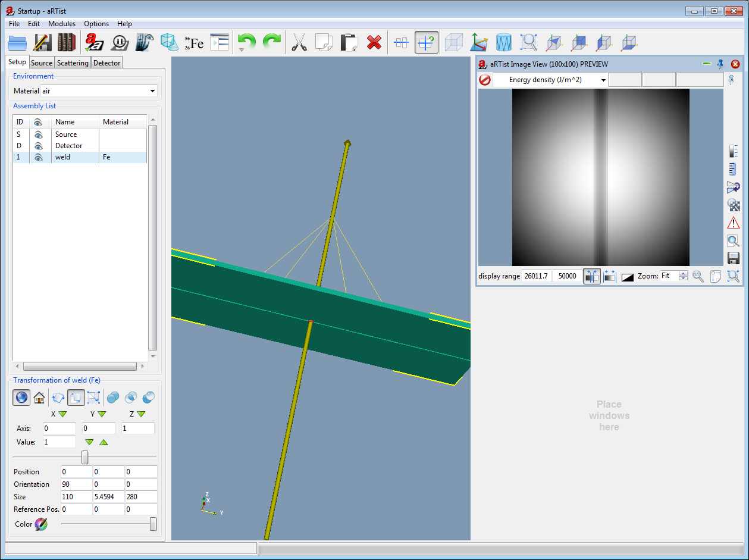Open the Energy density dropdown
The width and height of the screenshot is (749, 560).
click(550, 80)
